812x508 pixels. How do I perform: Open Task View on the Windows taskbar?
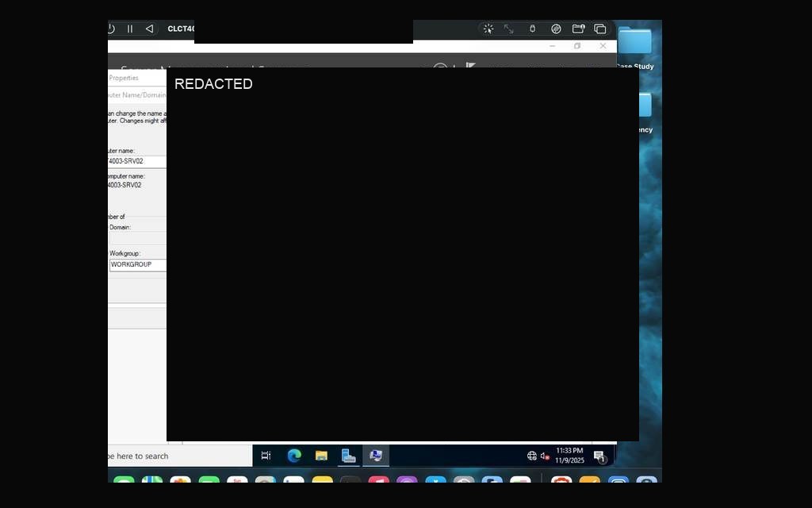coord(266,456)
